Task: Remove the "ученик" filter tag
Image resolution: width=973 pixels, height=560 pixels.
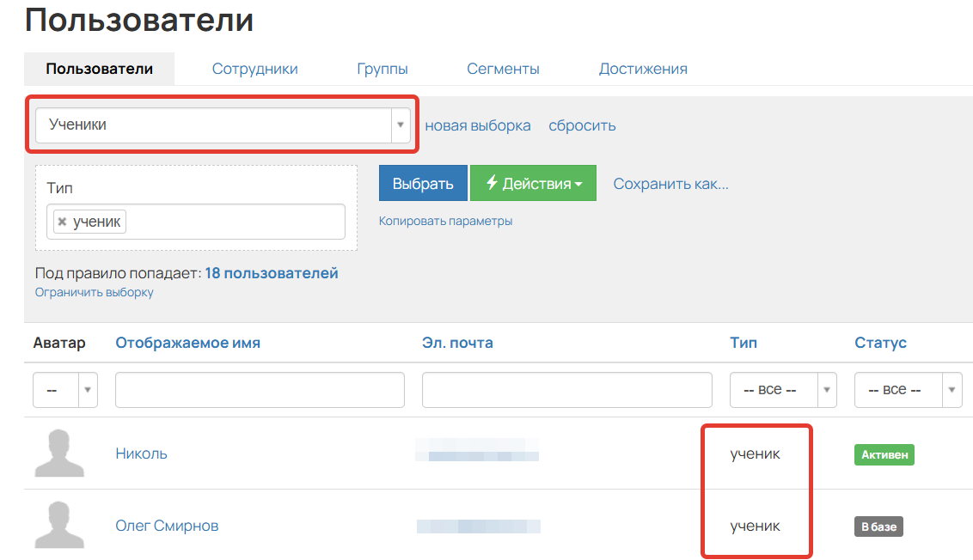Action: click(x=61, y=221)
